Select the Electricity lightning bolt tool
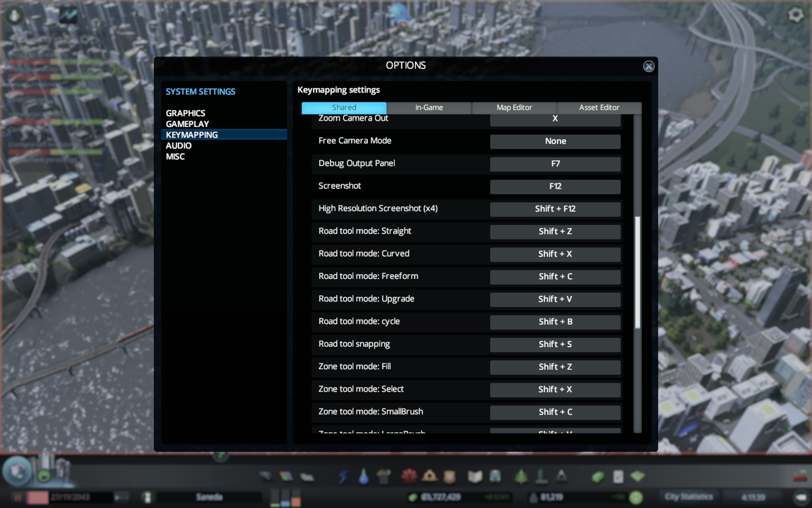Screen dimensions: 812x508 (343, 477)
